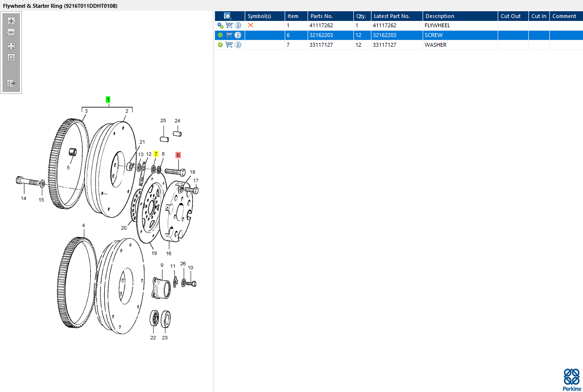Sort by the Latest Part No. column header
This screenshot has width=583, height=392.
pos(397,16)
